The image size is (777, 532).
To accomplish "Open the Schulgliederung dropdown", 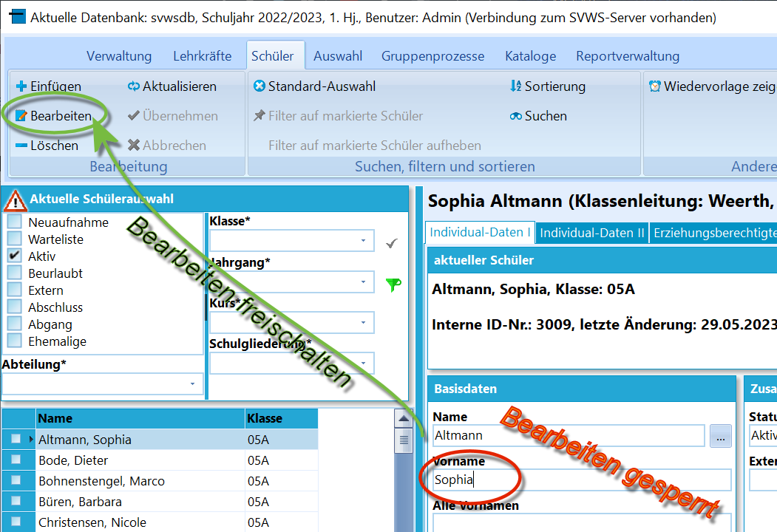I will click(363, 364).
